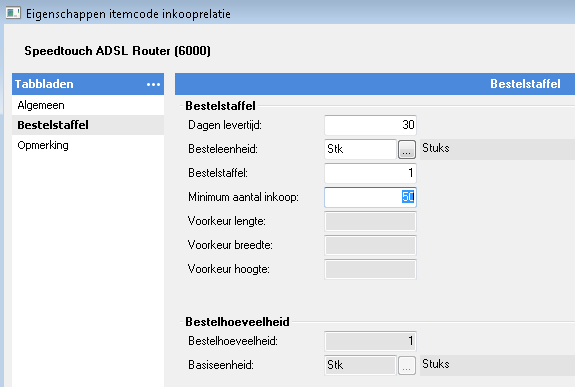Click the Minimum aantal inkoop label

(243, 197)
